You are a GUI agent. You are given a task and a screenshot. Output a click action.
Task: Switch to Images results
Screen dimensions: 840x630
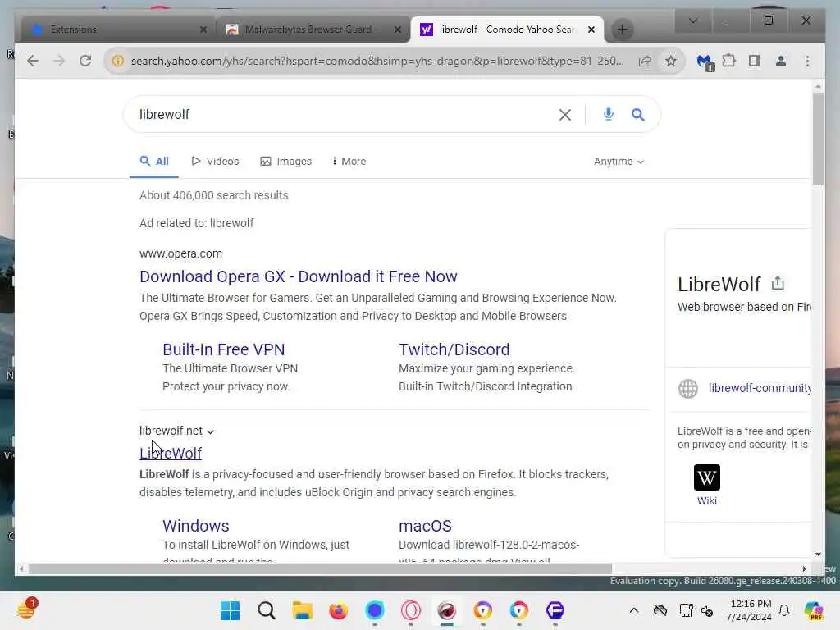(286, 162)
